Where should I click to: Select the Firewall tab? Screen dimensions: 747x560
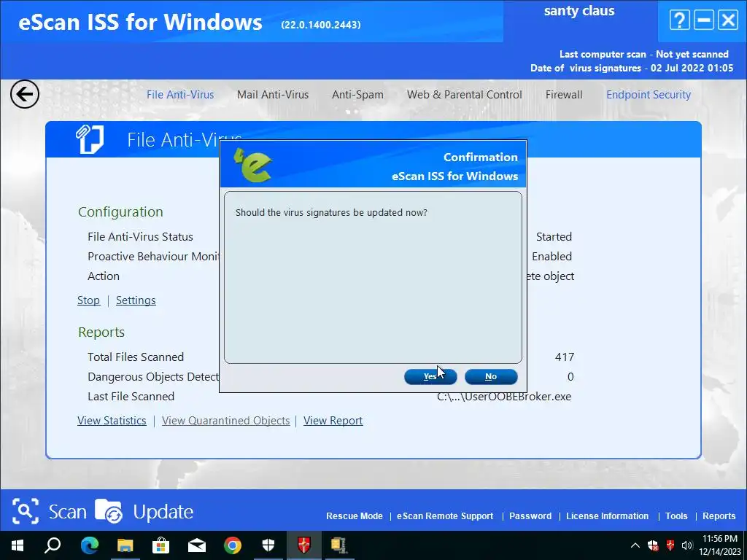point(564,95)
